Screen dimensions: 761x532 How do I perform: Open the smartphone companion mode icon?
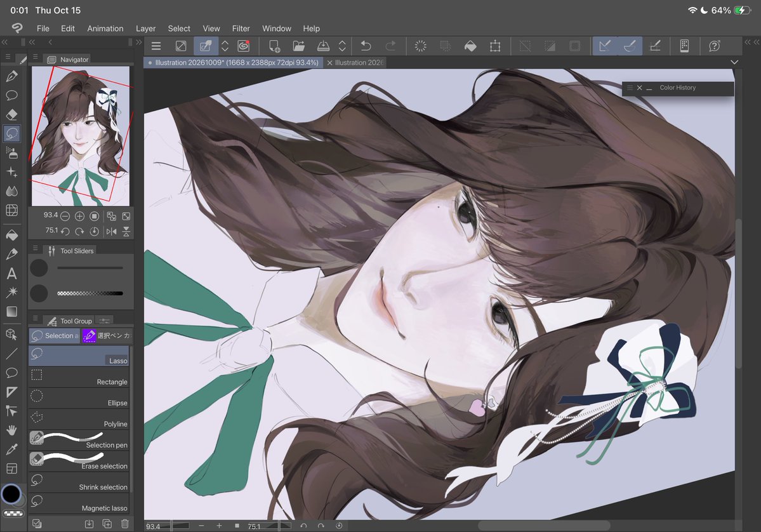(x=684, y=46)
